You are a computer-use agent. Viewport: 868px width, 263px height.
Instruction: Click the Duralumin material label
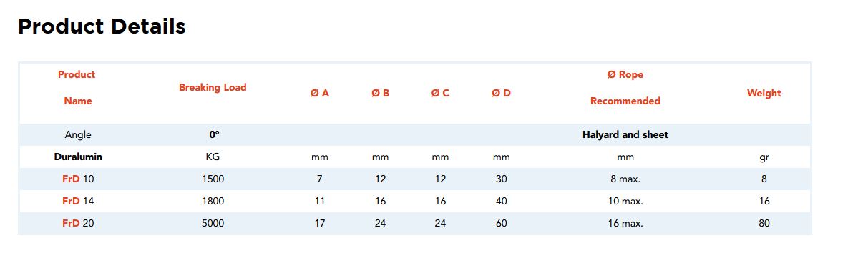tap(78, 157)
